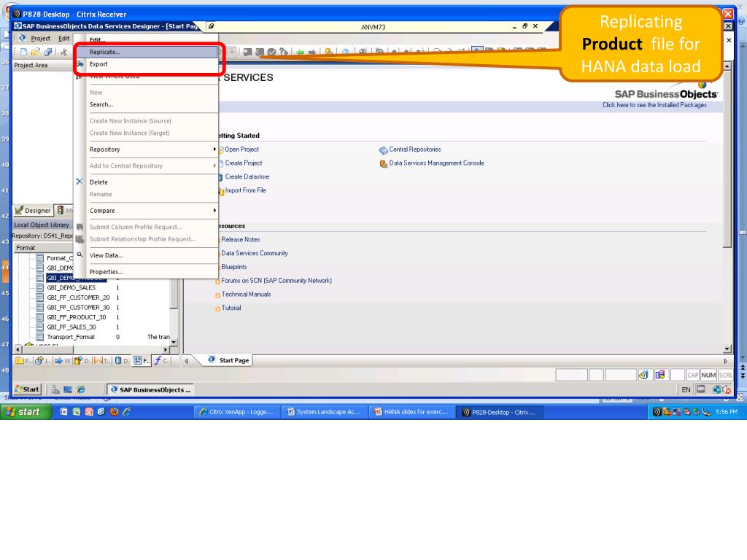Screen dimensions: 747x560
Task: Open the Datastores library tab
Action: click(x=122, y=361)
